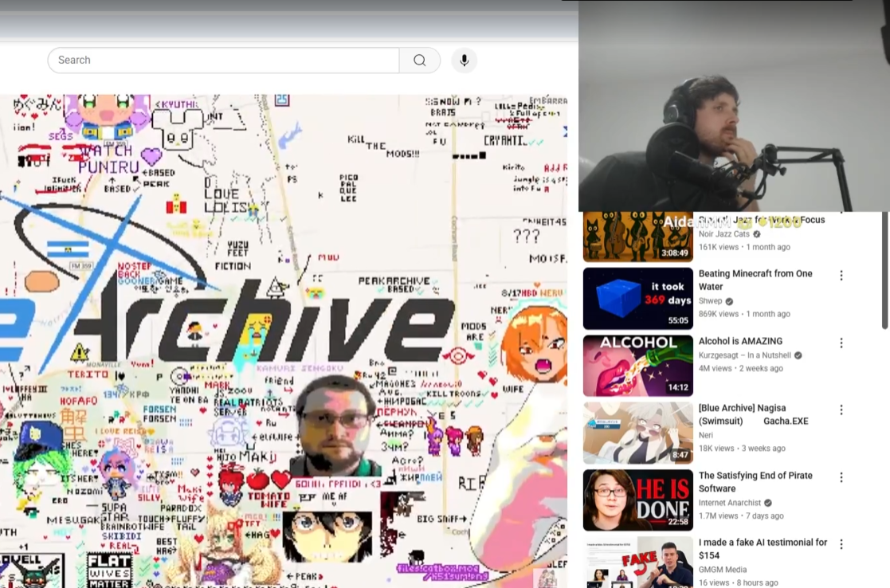Open Beating Minecraft from One Water thumbnail
This screenshot has width=890, height=588.
pyautogui.click(x=638, y=299)
